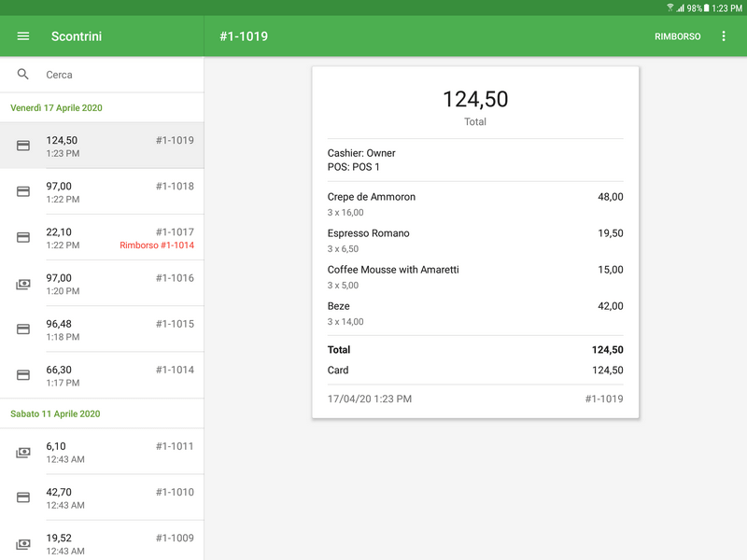The image size is (747, 560).
Task: Open the hamburger navigation menu
Action: tap(23, 36)
